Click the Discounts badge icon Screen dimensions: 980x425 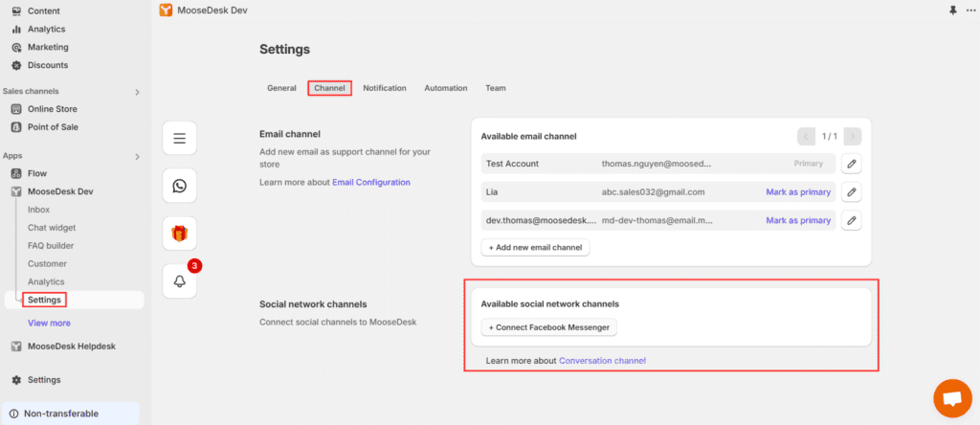(x=17, y=65)
